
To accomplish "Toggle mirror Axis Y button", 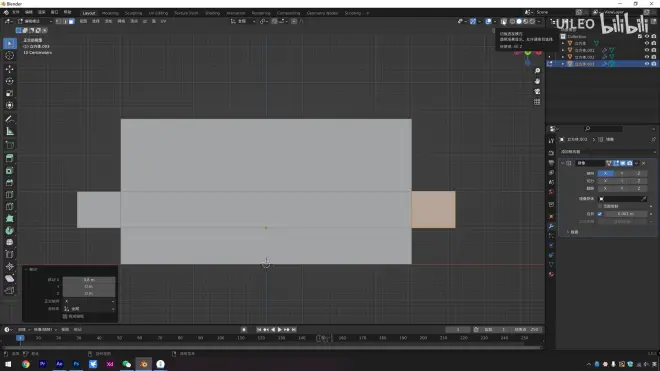I will (x=622, y=173).
